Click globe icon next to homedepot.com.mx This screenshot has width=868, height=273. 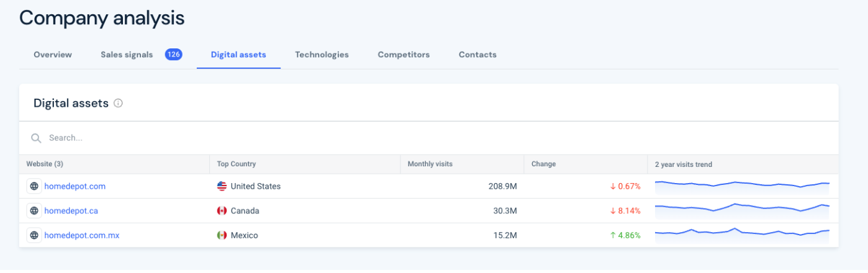(x=34, y=235)
